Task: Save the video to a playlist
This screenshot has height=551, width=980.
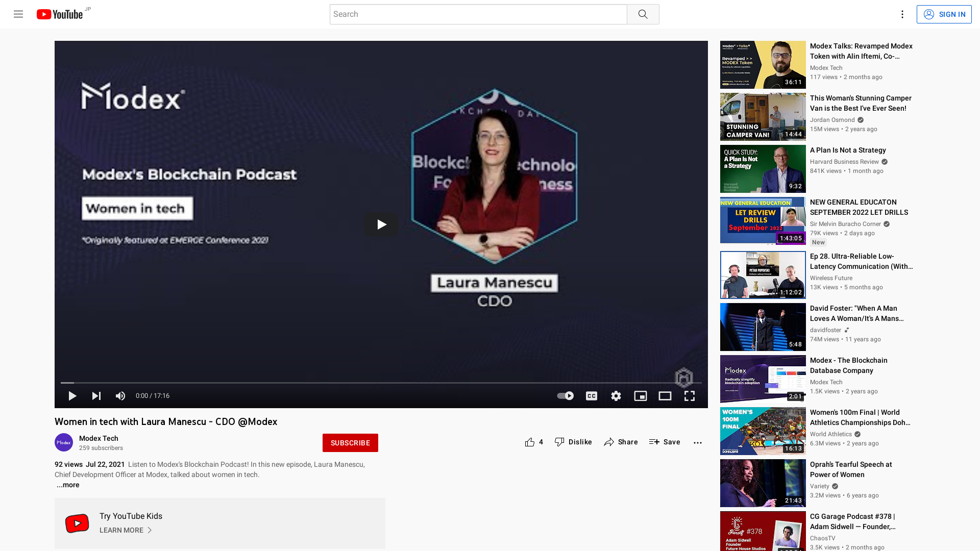Action: (x=665, y=442)
